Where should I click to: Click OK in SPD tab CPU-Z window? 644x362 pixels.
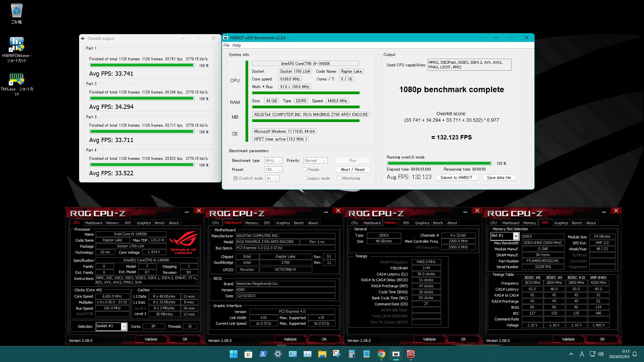pos(602,339)
